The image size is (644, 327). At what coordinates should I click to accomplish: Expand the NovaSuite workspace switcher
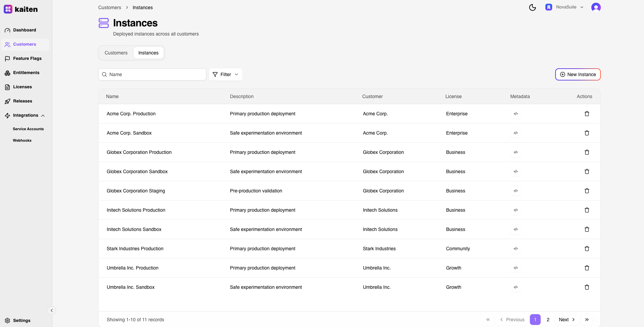coord(564,7)
